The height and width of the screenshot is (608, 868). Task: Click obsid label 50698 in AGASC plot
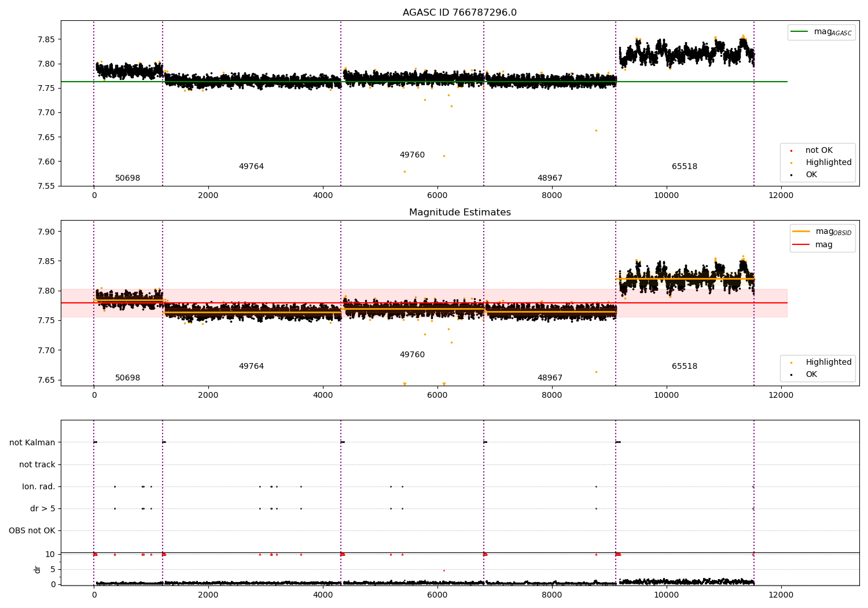coord(127,178)
